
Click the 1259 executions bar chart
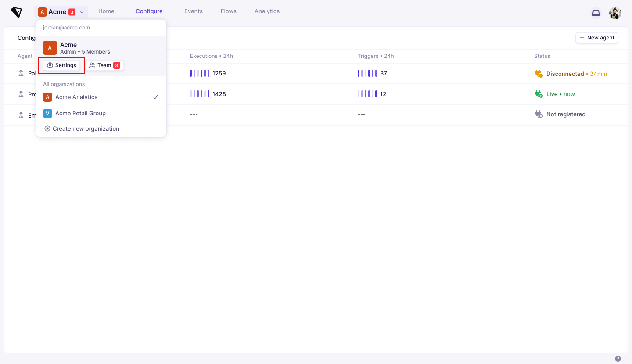click(x=200, y=73)
